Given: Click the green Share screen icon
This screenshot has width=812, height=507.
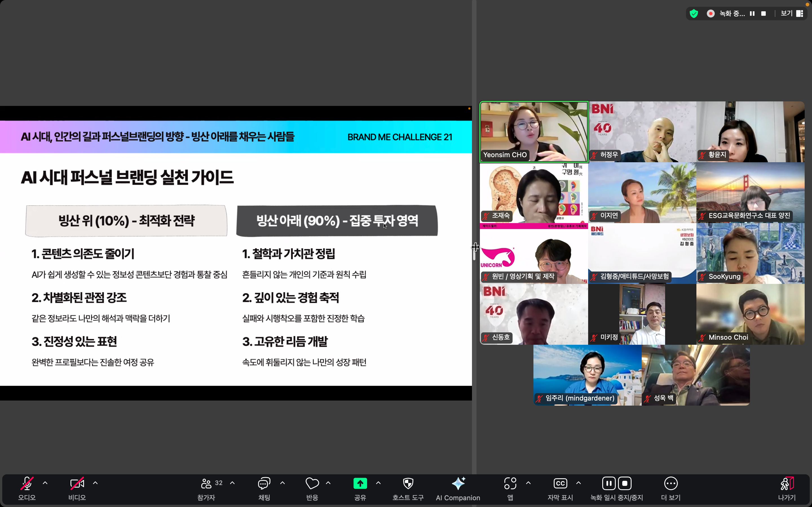Looking at the screenshot, I should [x=360, y=484].
